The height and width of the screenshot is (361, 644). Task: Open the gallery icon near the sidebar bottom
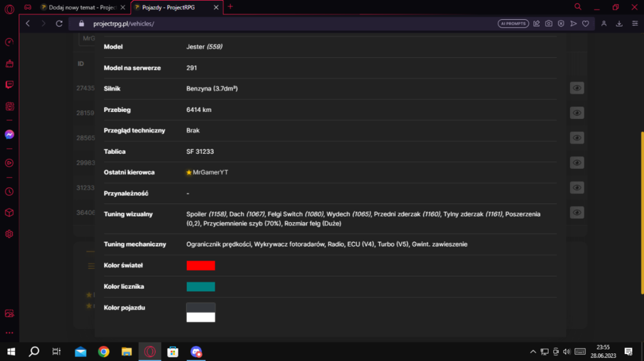point(9,313)
